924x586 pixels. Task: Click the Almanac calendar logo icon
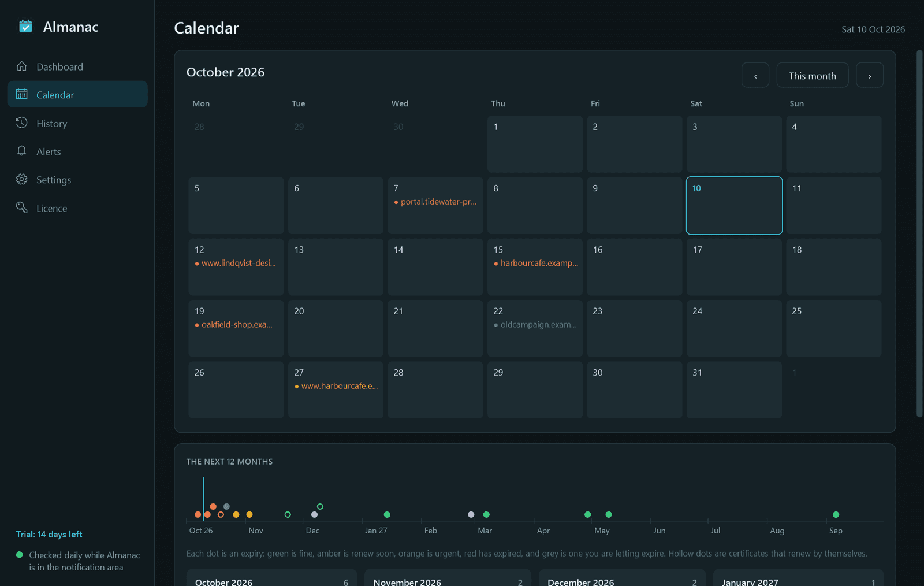(25, 27)
